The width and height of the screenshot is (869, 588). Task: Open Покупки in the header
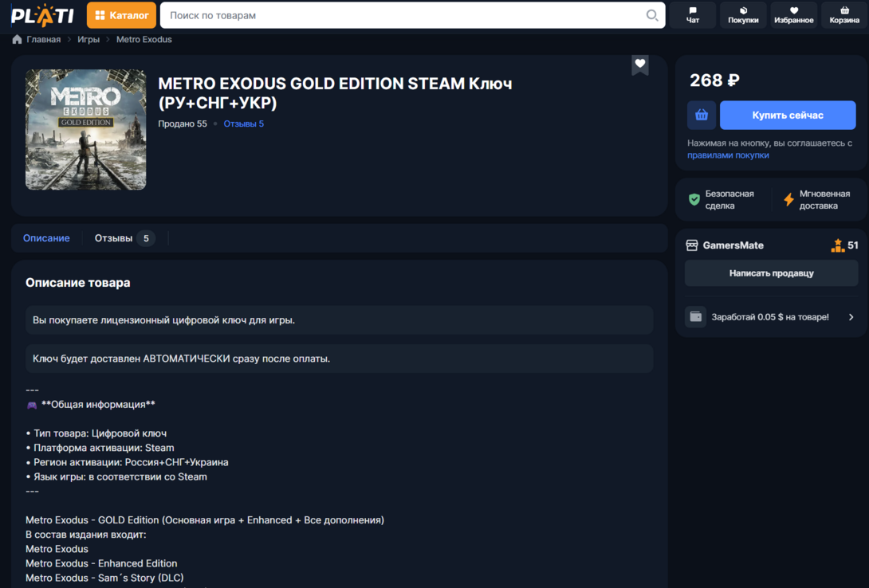[743, 15]
